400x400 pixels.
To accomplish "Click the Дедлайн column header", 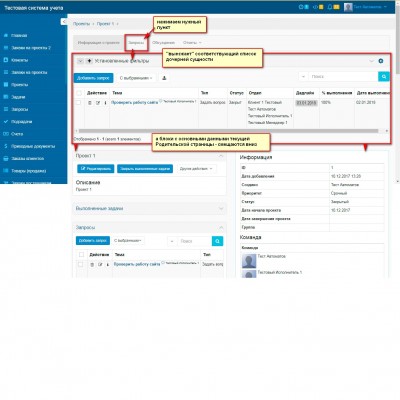I will coord(305,93).
